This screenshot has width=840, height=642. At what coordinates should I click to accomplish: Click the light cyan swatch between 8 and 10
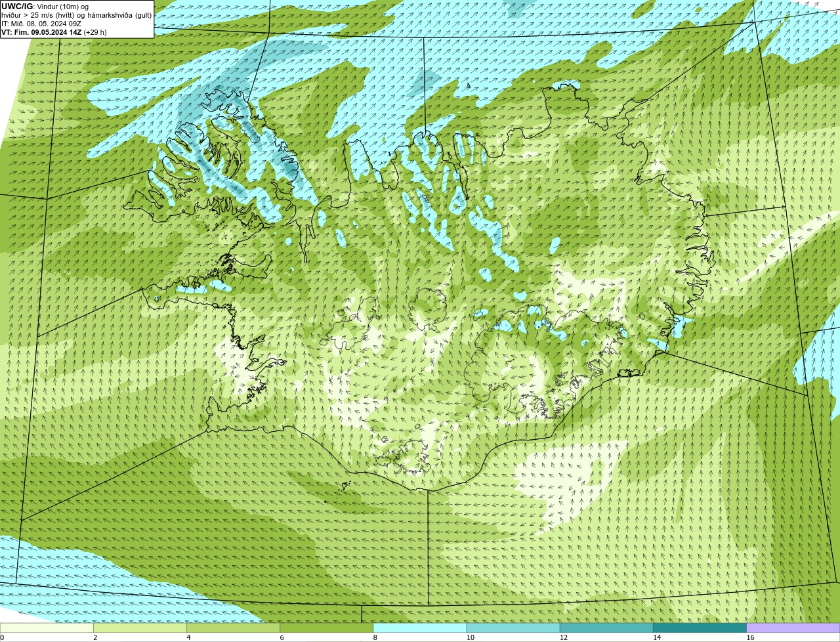(x=420, y=628)
